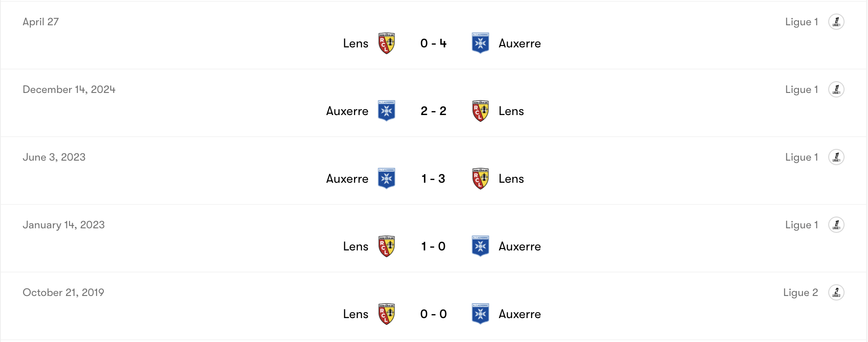Select the Lens team name in the December 14, 2024 match
Viewport: 868px width, 342px height.
pos(511,111)
